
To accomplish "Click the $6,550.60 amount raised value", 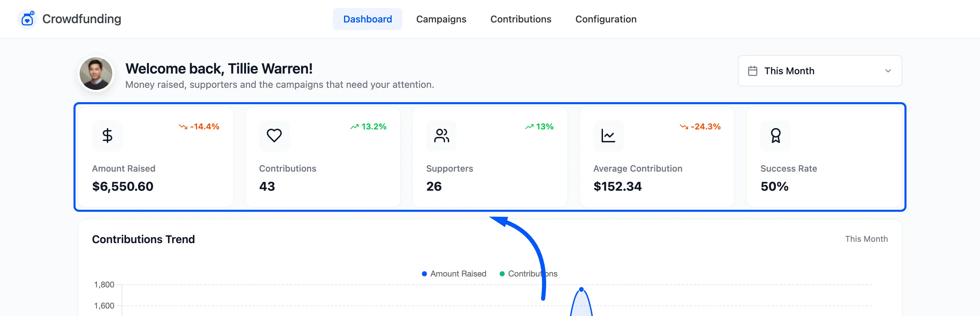I will coord(122,186).
